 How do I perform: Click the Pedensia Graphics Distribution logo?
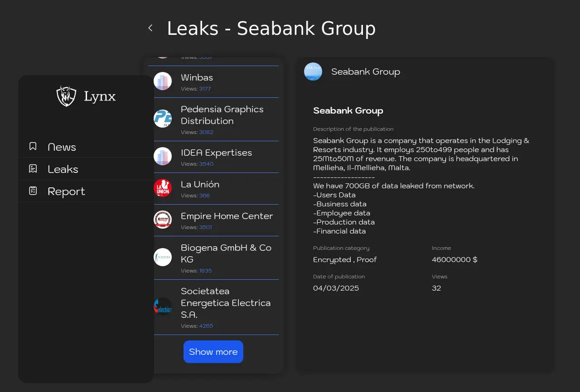point(163,119)
